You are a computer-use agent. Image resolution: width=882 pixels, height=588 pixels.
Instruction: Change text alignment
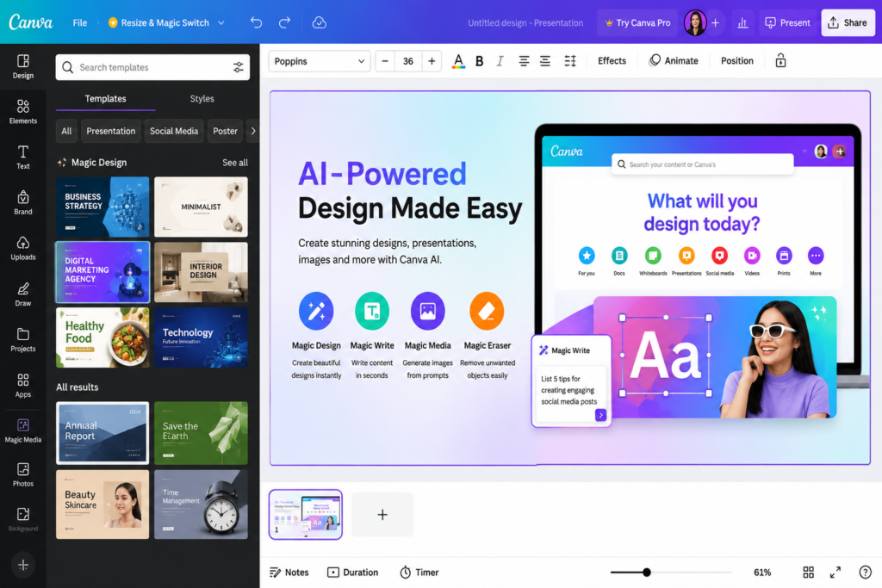[524, 61]
